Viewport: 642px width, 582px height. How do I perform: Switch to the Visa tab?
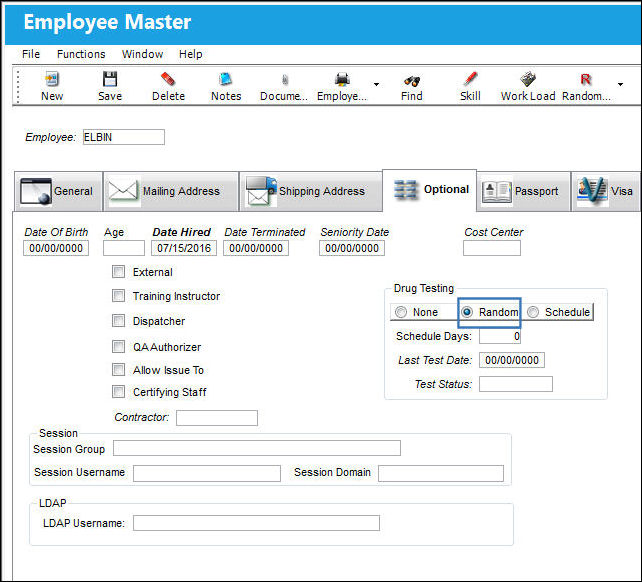[x=606, y=191]
